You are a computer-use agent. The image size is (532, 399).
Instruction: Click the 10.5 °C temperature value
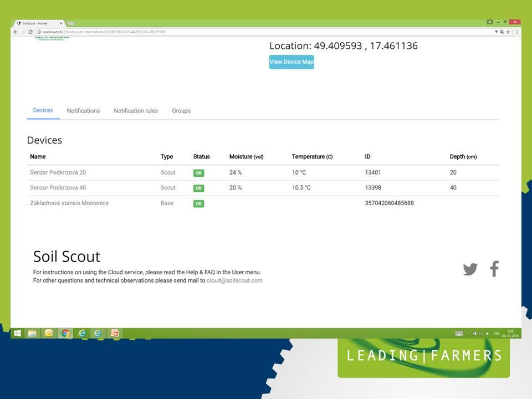coord(301,188)
